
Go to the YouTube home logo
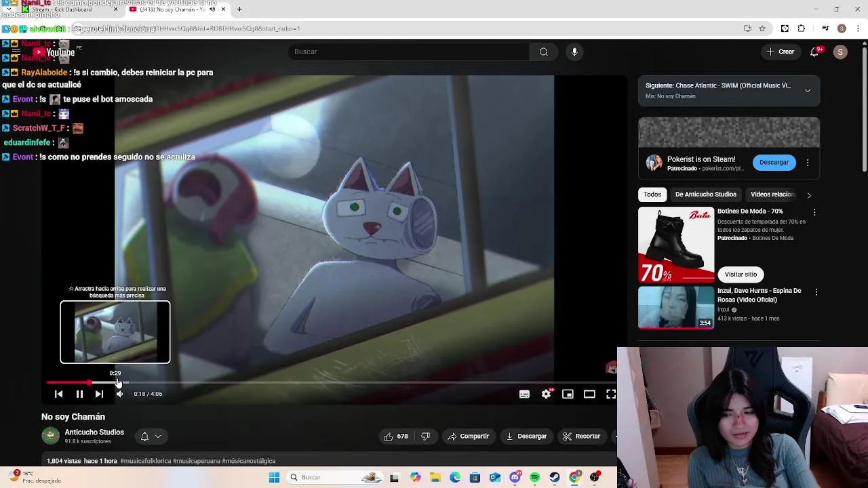pos(54,52)
